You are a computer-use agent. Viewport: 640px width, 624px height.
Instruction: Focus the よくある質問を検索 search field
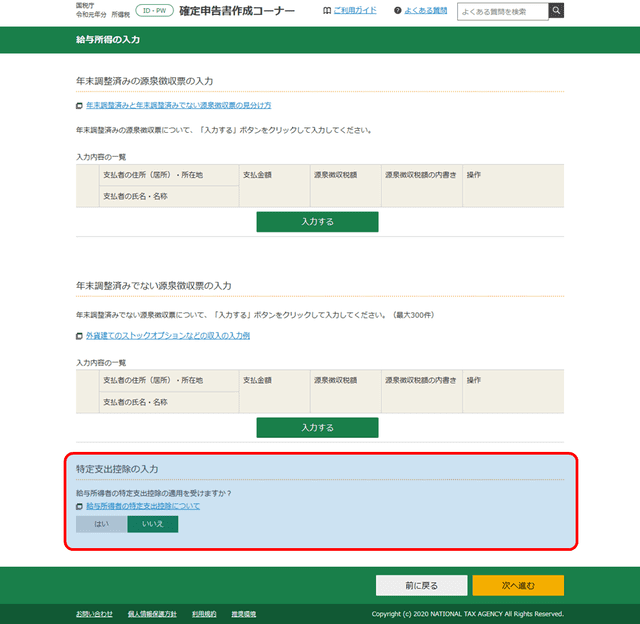point(503,11)
